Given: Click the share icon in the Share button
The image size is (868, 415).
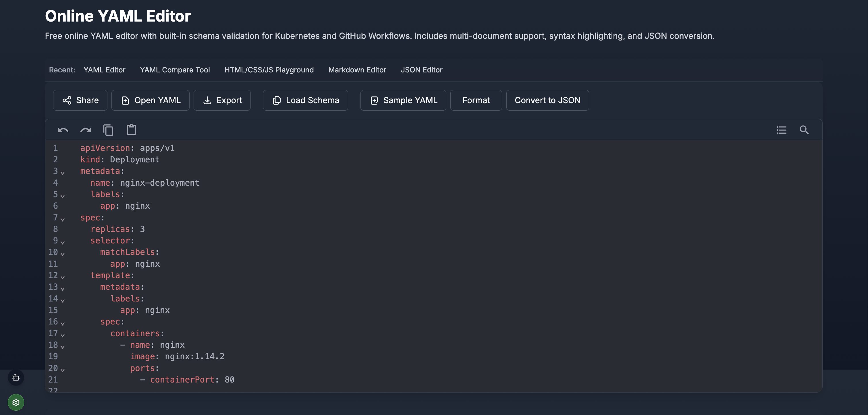Looking at the screenshot, I should 66,100.
